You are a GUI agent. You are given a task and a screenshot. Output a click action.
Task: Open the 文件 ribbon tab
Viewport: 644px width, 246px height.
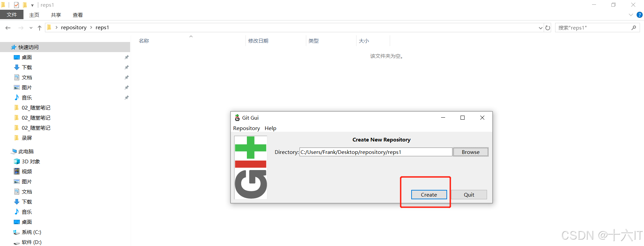point(12,15)
